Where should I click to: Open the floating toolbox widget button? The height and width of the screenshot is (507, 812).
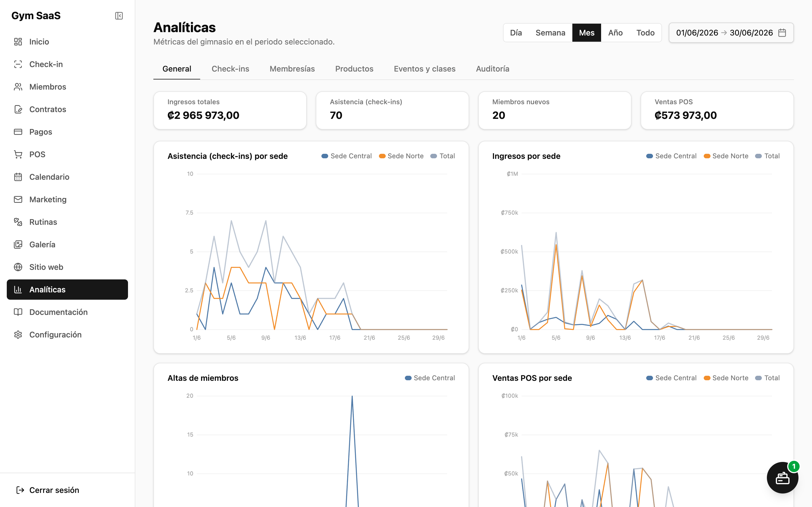782,478
